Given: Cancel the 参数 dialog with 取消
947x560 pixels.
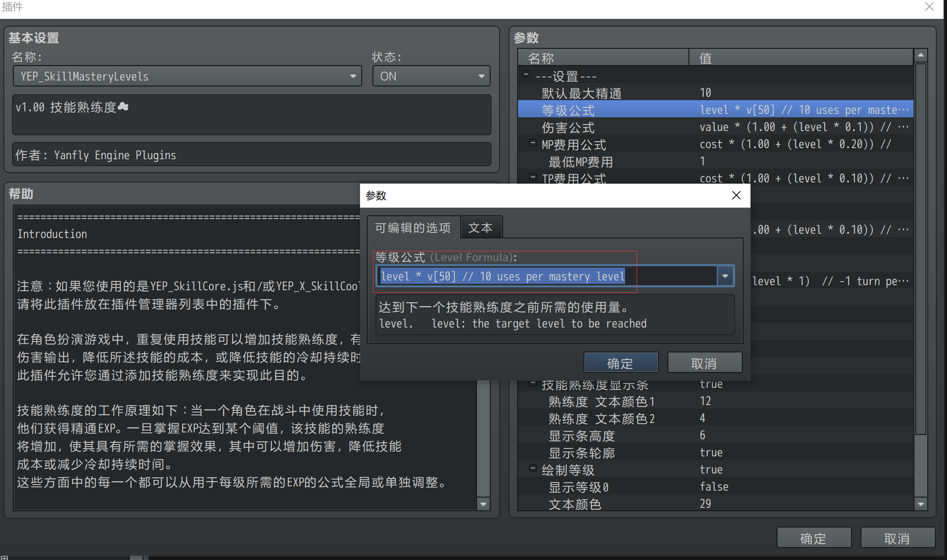Looking at the screenshot, I should [x=704, y=363].
